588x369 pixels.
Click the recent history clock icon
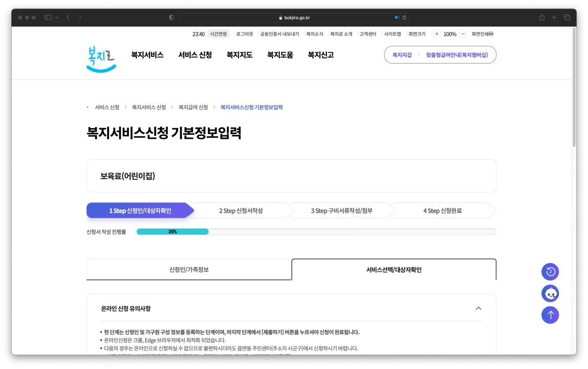[x=550, y=272]
